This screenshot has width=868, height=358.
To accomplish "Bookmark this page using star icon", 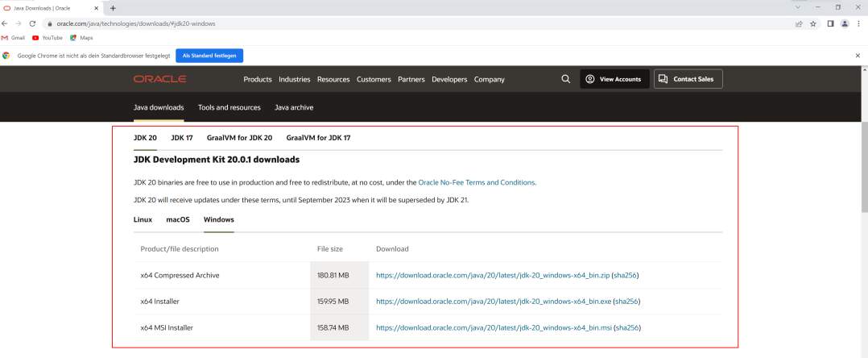I will point(813,23).
